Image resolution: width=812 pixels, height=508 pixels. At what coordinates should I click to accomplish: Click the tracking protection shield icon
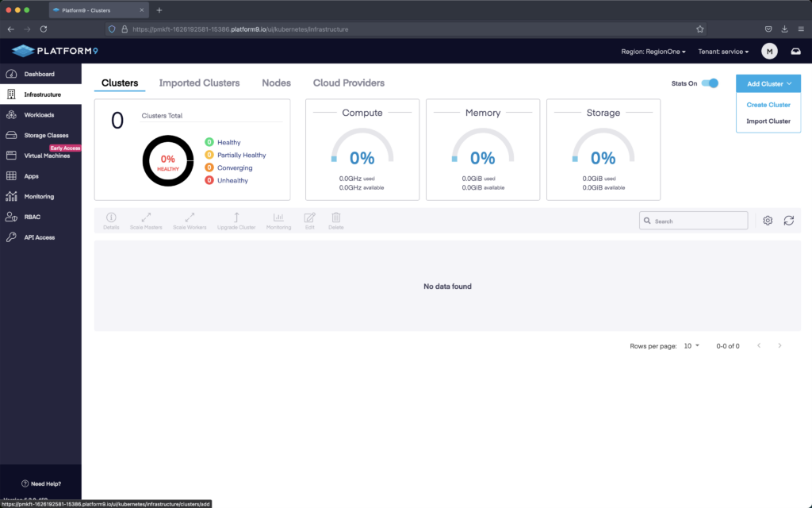pyautogui.click(x=112, y=29)
